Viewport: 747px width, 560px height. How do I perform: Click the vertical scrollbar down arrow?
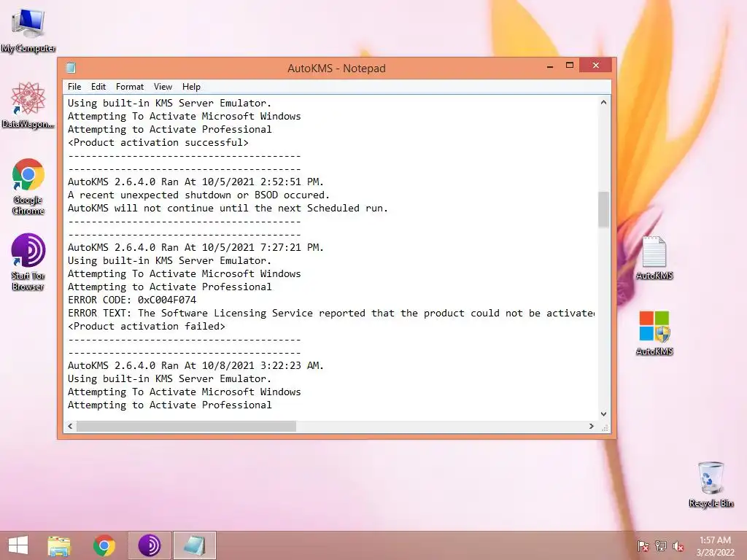(x=603, y=414)
